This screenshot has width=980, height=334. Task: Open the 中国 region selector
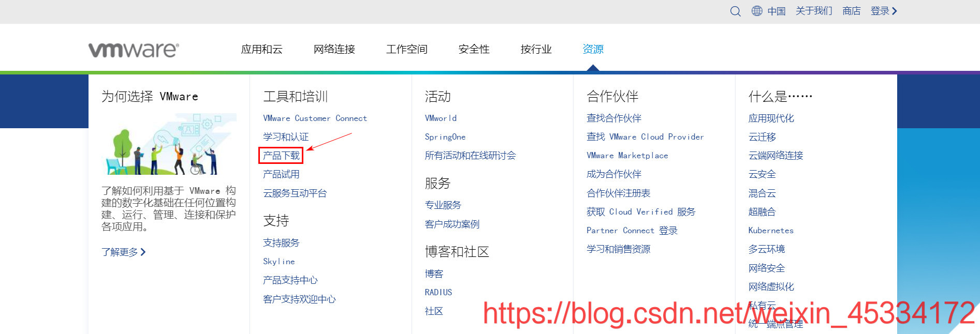[776, 11]
